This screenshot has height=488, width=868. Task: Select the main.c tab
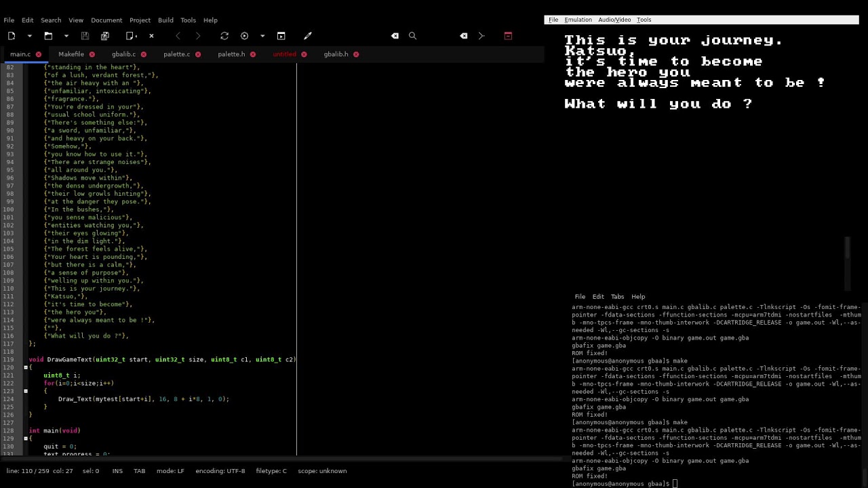click(20, 54)
